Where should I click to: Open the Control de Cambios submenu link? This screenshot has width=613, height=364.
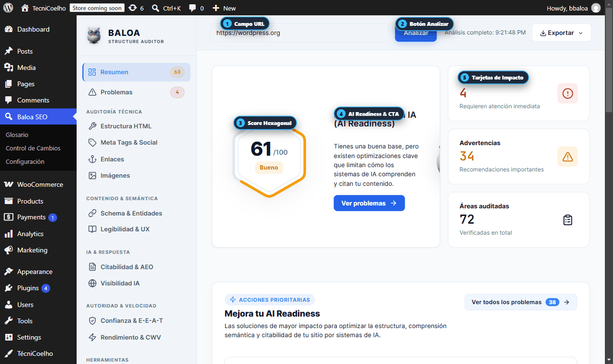(x=33, y=148)
